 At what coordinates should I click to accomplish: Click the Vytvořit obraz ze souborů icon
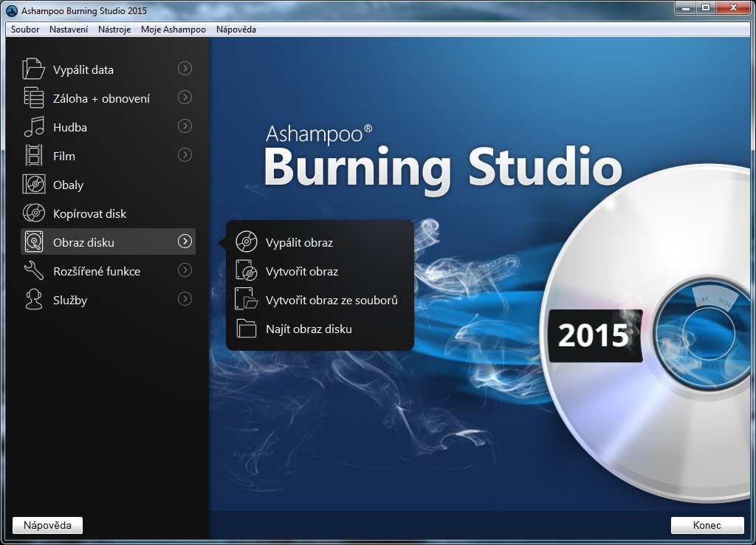coord(247,299)
